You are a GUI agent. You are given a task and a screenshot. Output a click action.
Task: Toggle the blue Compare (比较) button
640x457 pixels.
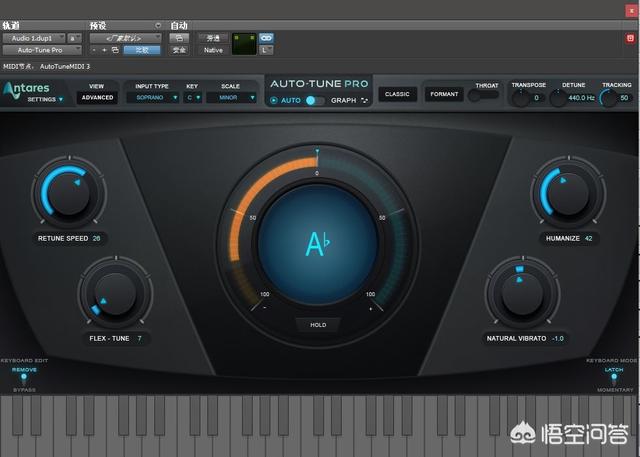pyautogui.click(x=142, y=50)
